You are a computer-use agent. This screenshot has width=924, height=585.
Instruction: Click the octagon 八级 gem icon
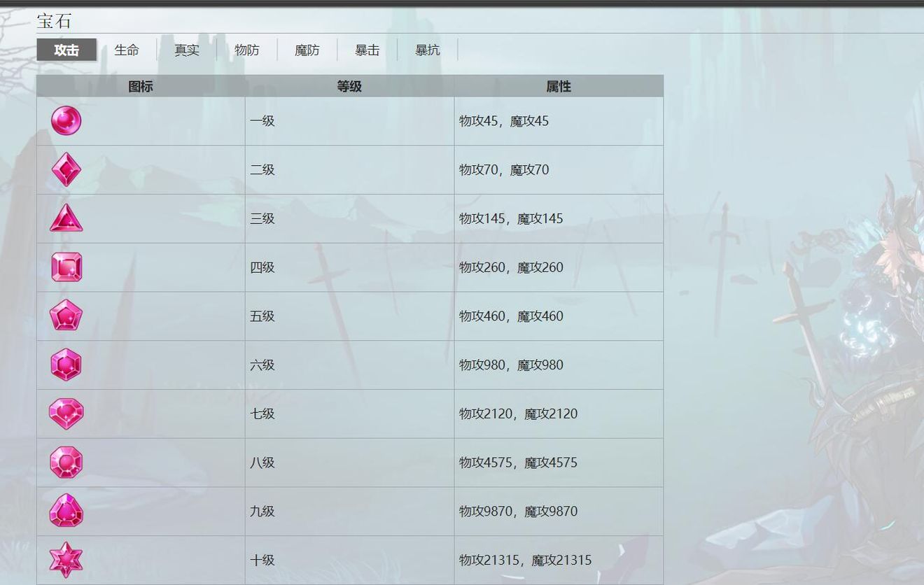pos(66,463)
